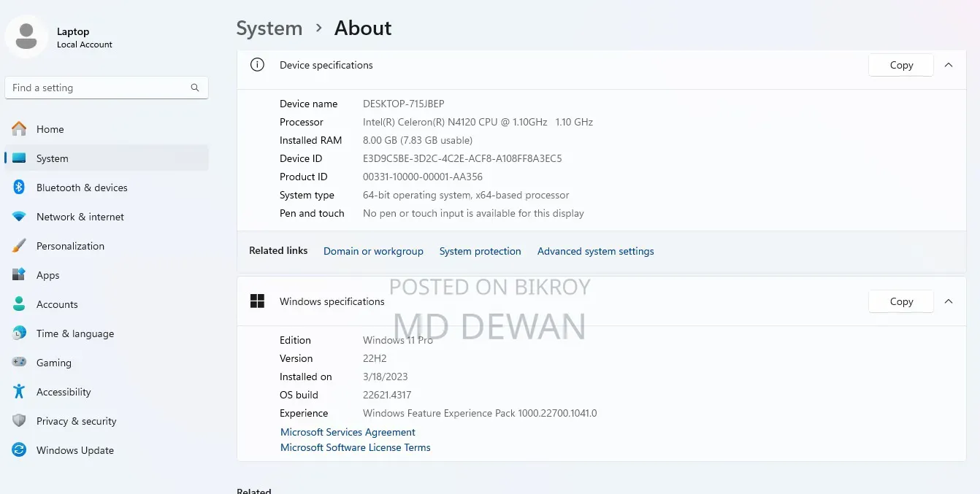
Task: Click the Personalization paintbrush icon
Action: (x=19, y=246)
